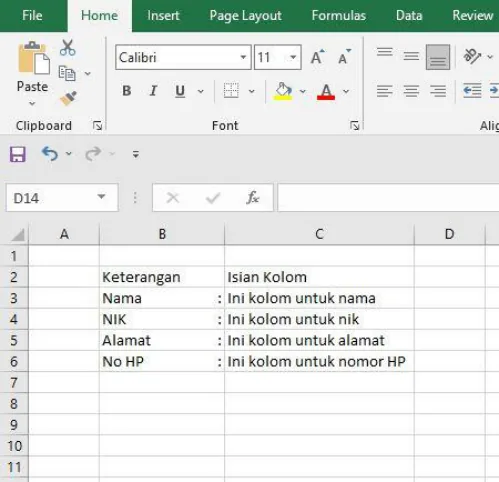Open the Copy options dropdown arrow

point(88,73)
